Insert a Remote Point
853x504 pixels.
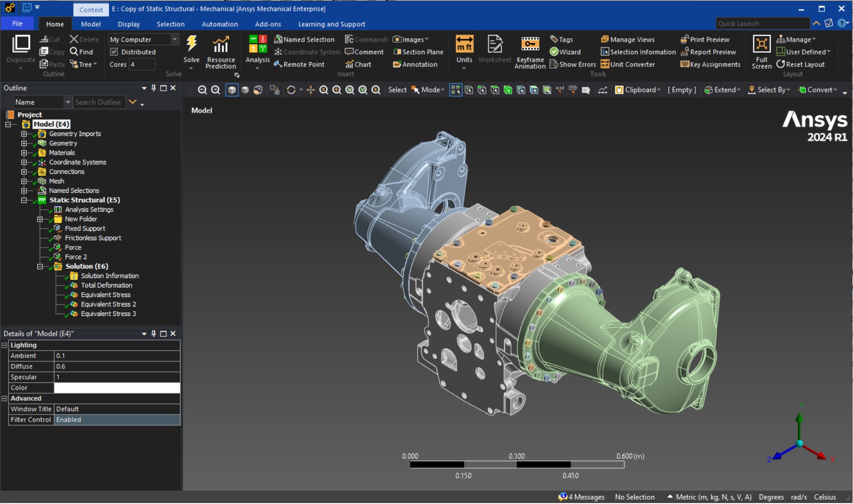coord(299,64)
